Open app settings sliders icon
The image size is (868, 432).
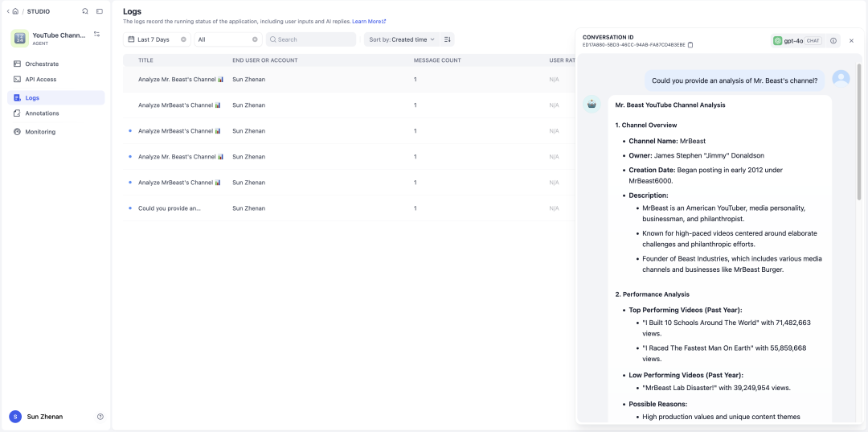coord(97,35)
